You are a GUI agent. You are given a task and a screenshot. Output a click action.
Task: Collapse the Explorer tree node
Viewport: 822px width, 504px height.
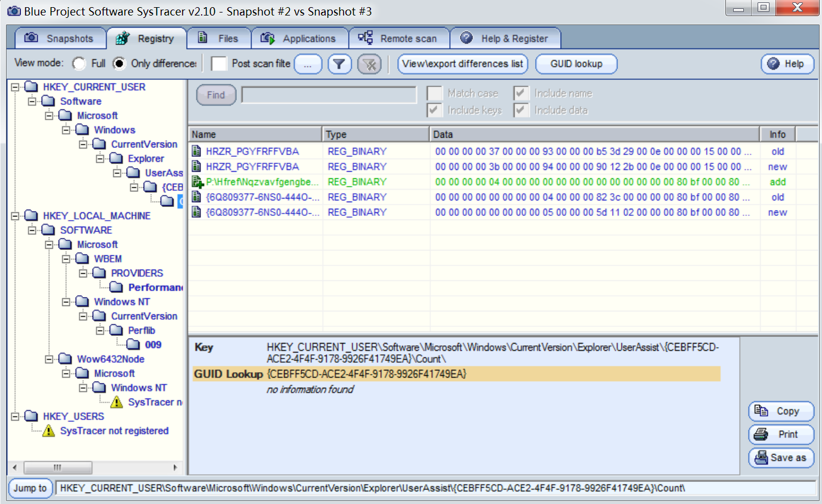100,159
